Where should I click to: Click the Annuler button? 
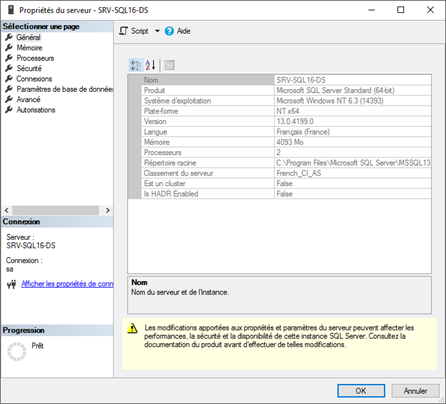coord(415,391)
